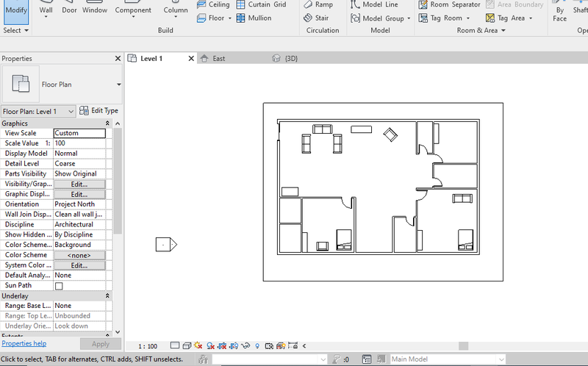Image resolution: width=588 pixels, height=366 pixels.
Task: Click the Visibility/Graphics Edit button
Action: point(79,184)
